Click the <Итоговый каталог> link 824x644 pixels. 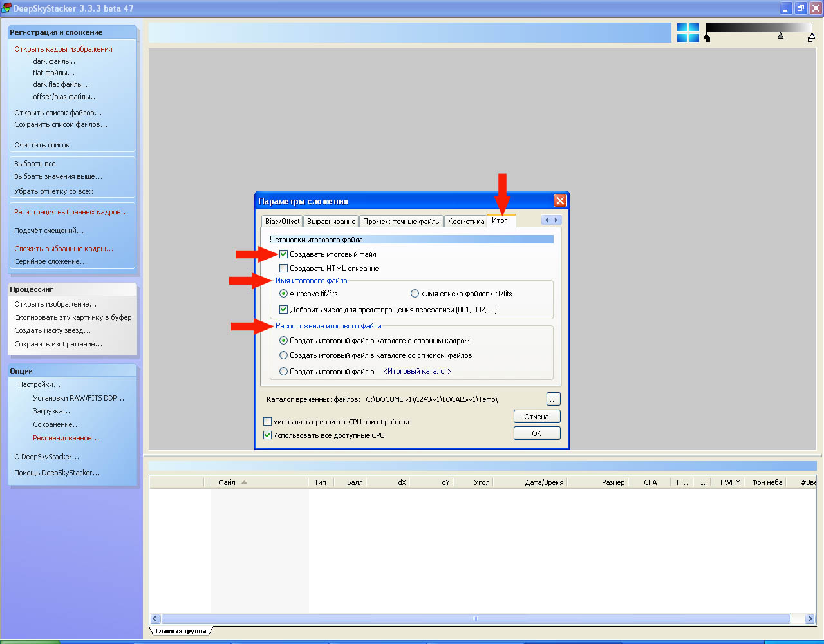(417, 372)
